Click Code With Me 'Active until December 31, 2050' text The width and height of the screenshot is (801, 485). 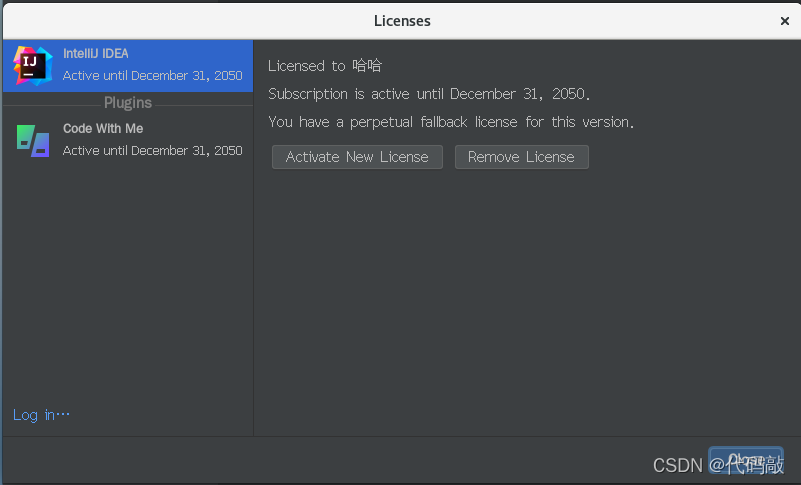point(152,151)
